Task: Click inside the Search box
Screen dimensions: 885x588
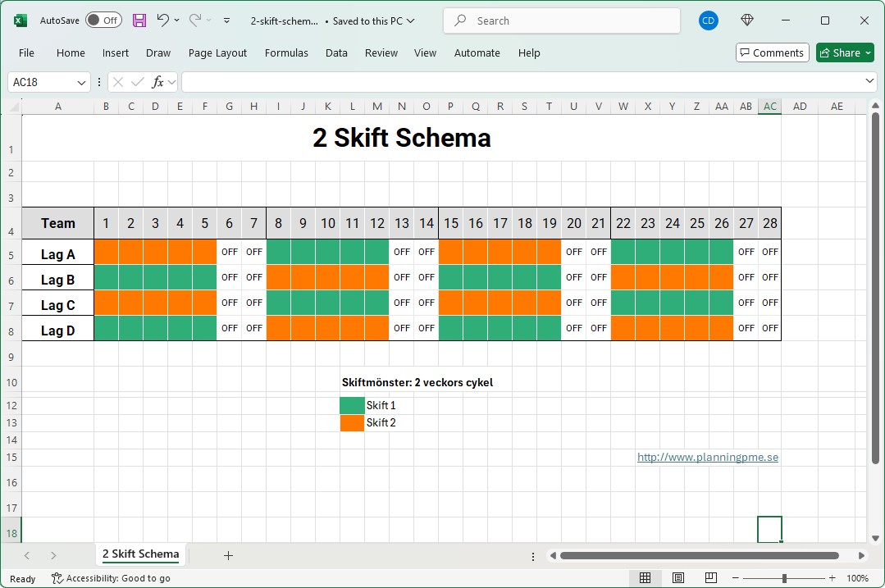Action: (562, 21)
